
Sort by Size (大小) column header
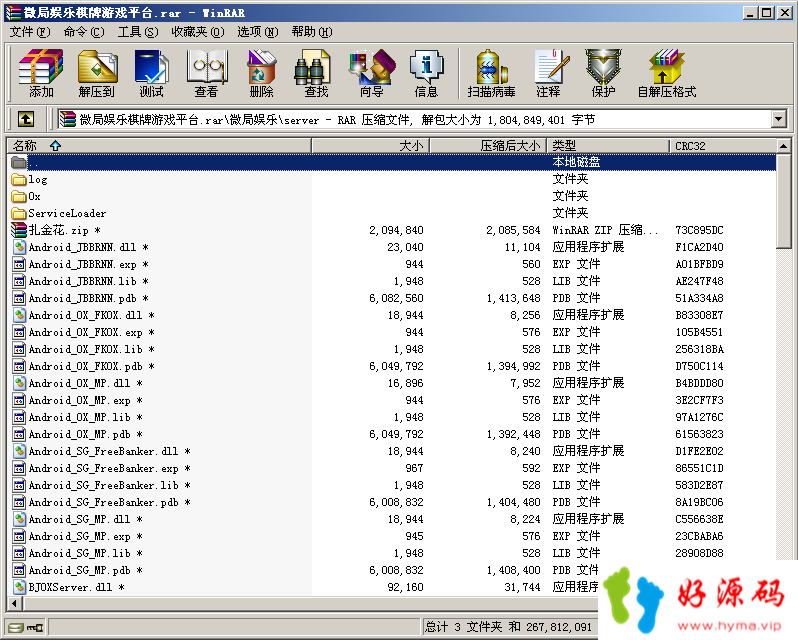click(370, 146)
